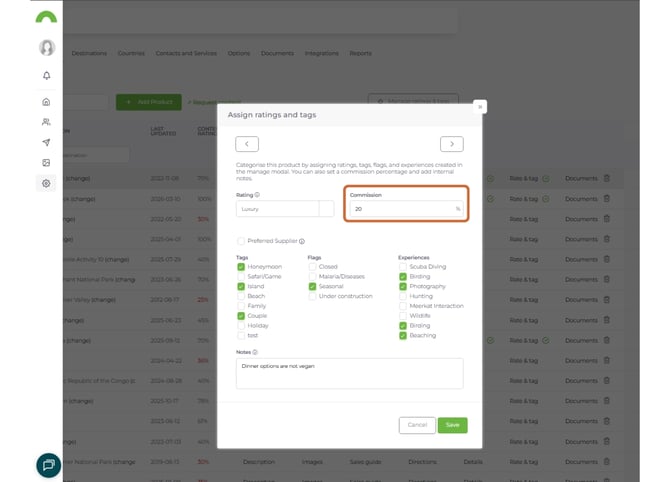The height and width of the screenshot is (482, 670).
Task: Open the Destinations tab
Action: [x=89, y=53]
